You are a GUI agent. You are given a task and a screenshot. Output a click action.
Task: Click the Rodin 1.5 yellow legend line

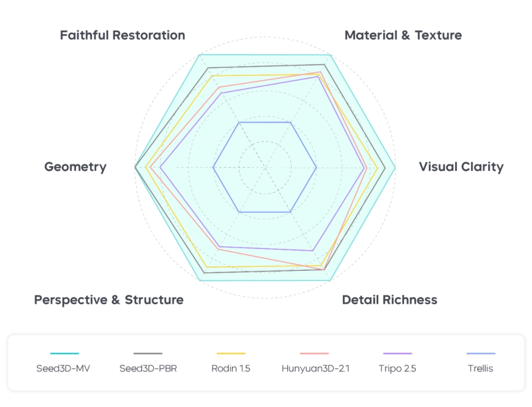pos(231,353)
